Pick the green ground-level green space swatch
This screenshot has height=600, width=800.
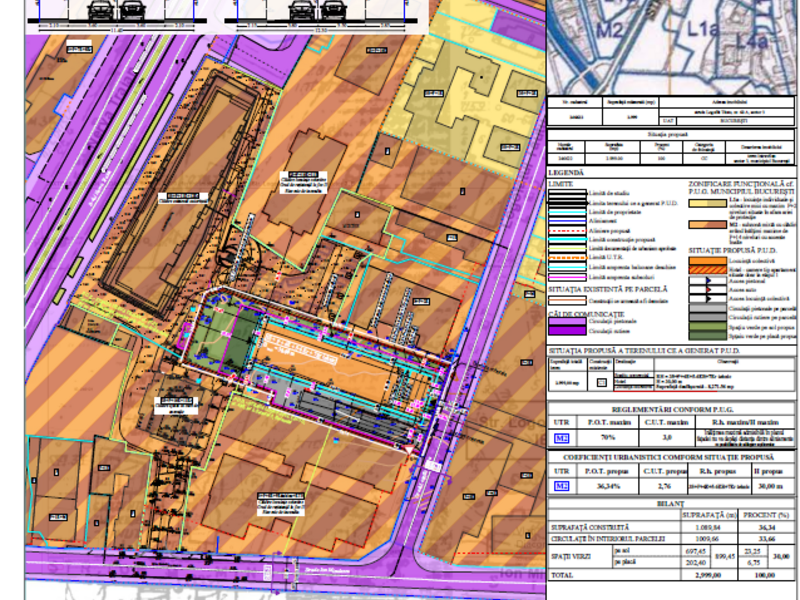point(708,327)
